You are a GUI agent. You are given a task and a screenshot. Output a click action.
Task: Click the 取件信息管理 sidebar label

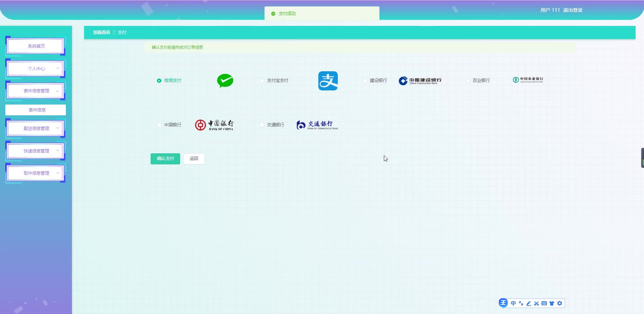(36, 173)
